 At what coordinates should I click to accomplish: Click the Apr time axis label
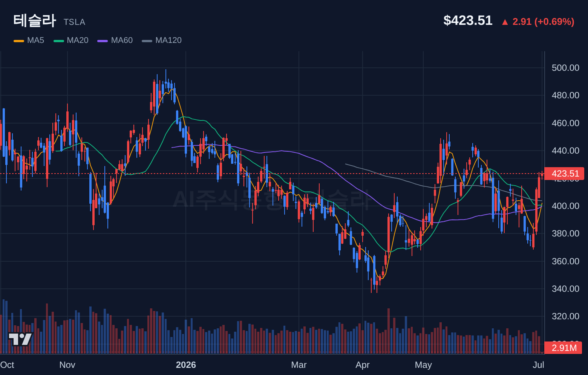click(x=363, y=365)
